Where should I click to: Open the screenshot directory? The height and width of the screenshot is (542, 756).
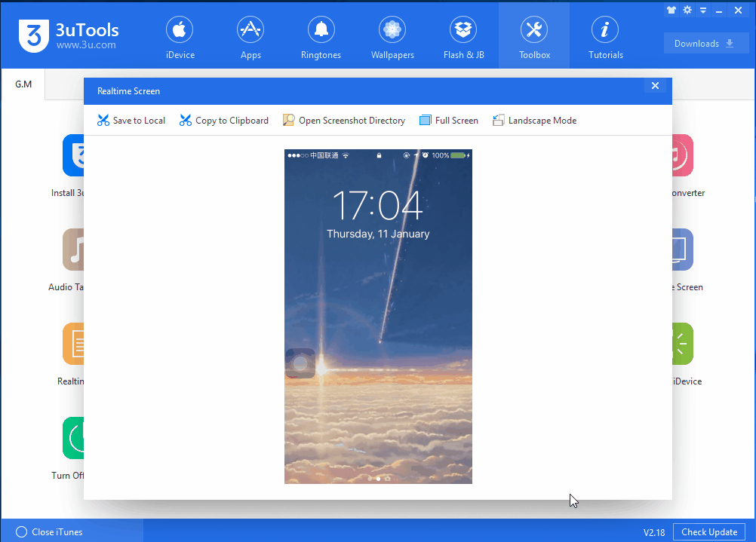344,121
